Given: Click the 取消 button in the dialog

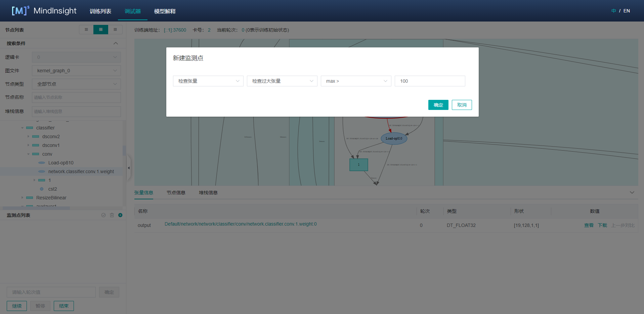Looking at the screenshot, I should [462, 105].
